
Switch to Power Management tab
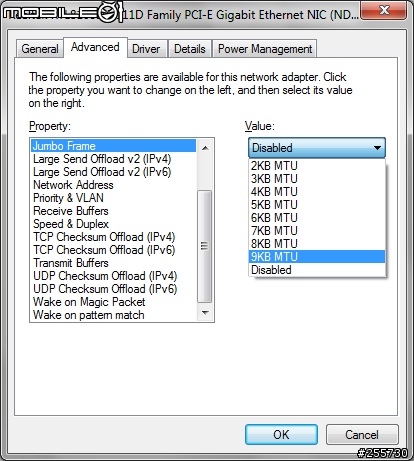click(x=265, y=49)
